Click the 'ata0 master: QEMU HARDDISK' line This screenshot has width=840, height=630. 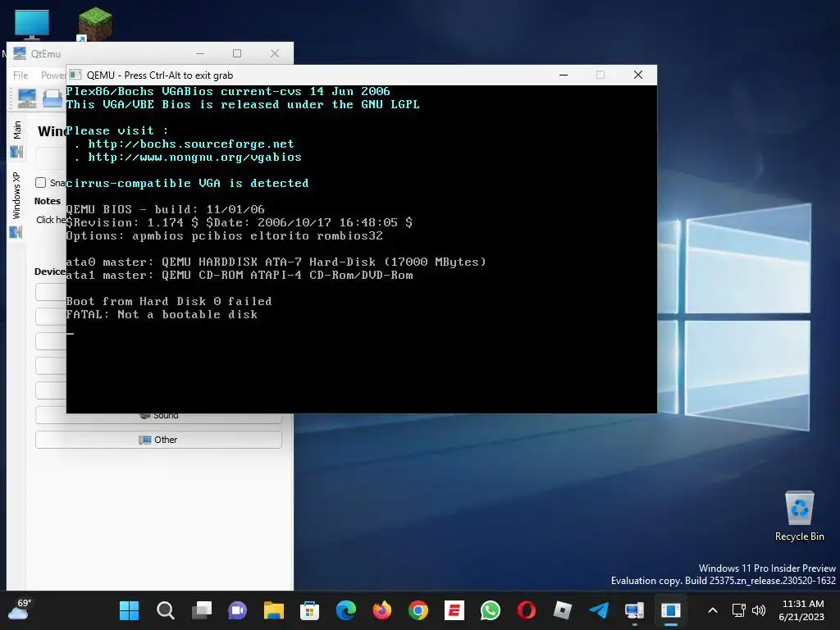pyautogui.click(x=276, y=262)
